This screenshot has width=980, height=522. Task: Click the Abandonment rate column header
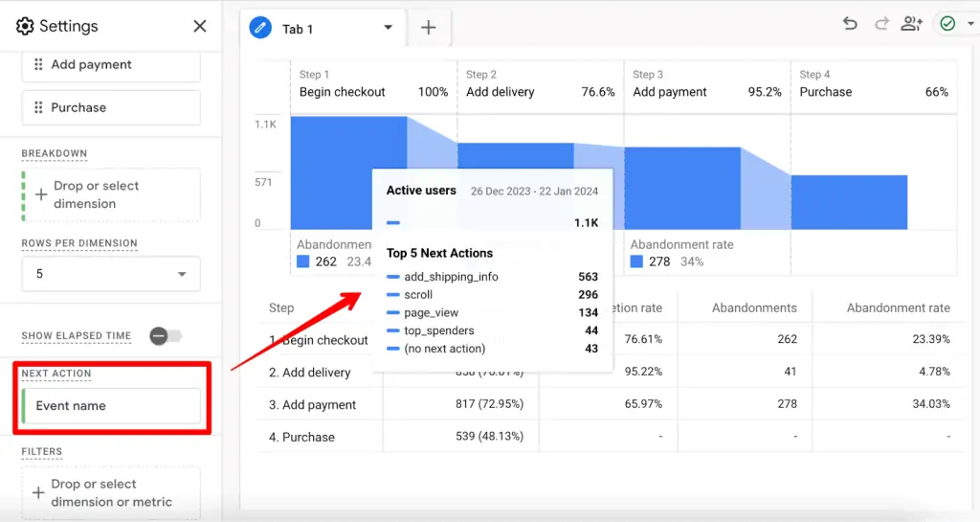point(898,307)
